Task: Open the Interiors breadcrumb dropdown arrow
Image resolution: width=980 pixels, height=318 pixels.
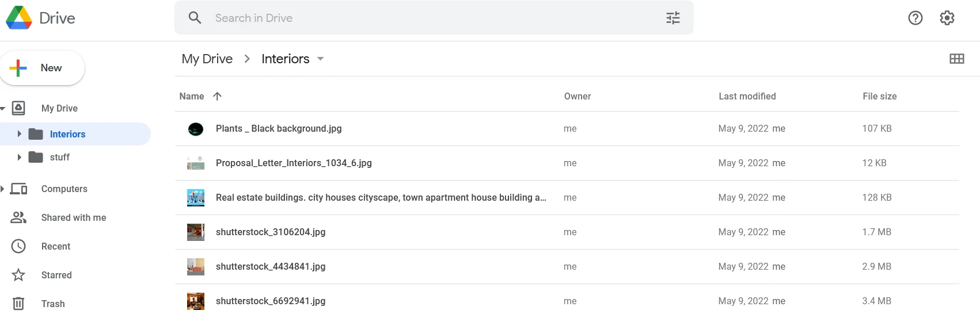Action: point(320,59)
